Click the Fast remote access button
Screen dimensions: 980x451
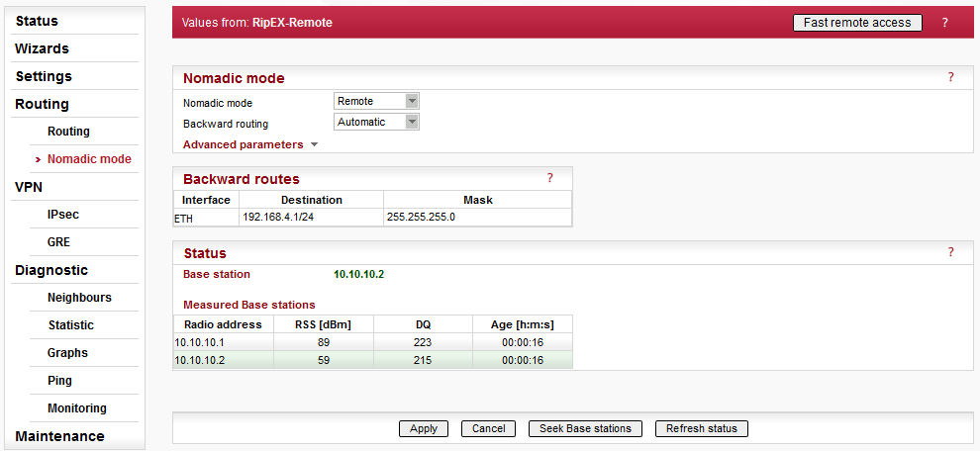tap(856, 23)
